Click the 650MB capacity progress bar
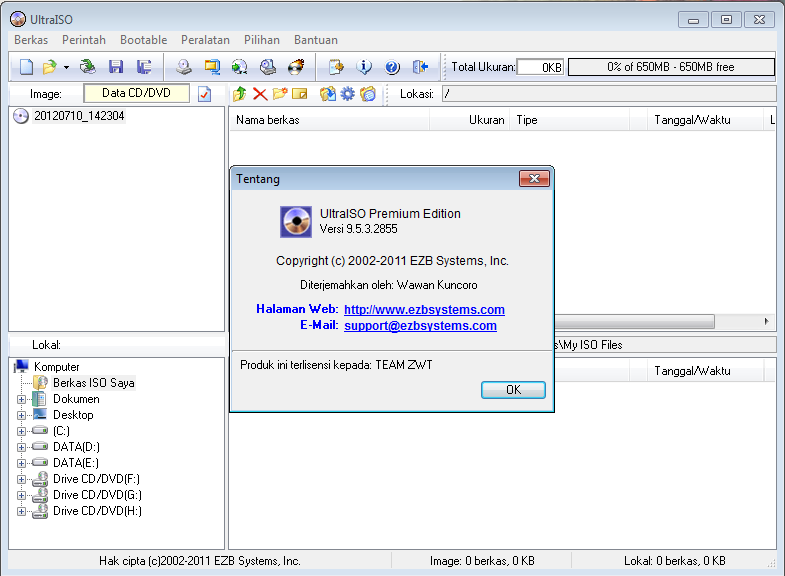The width and height of the screenshot is (785, 576). pos(671,67)
